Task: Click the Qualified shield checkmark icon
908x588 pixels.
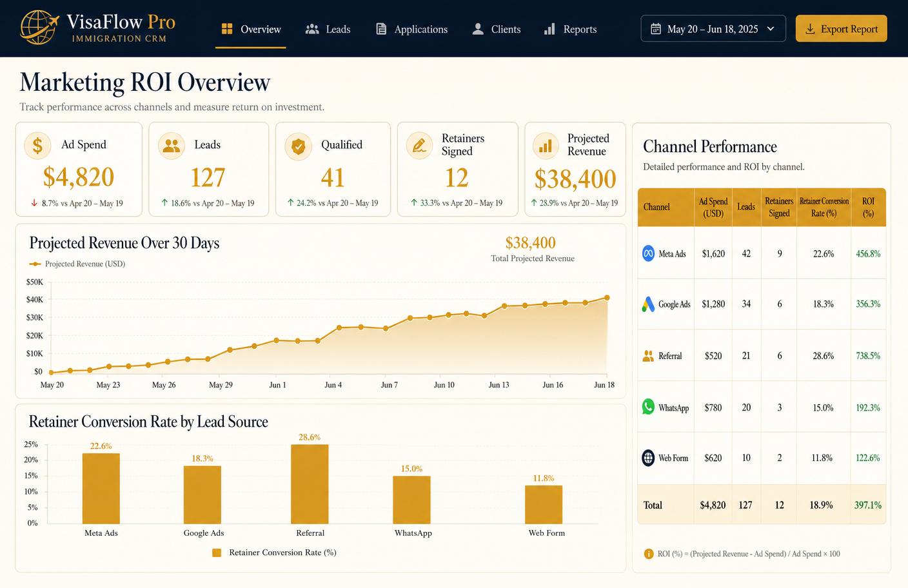Action: click(x=299, y=146)
